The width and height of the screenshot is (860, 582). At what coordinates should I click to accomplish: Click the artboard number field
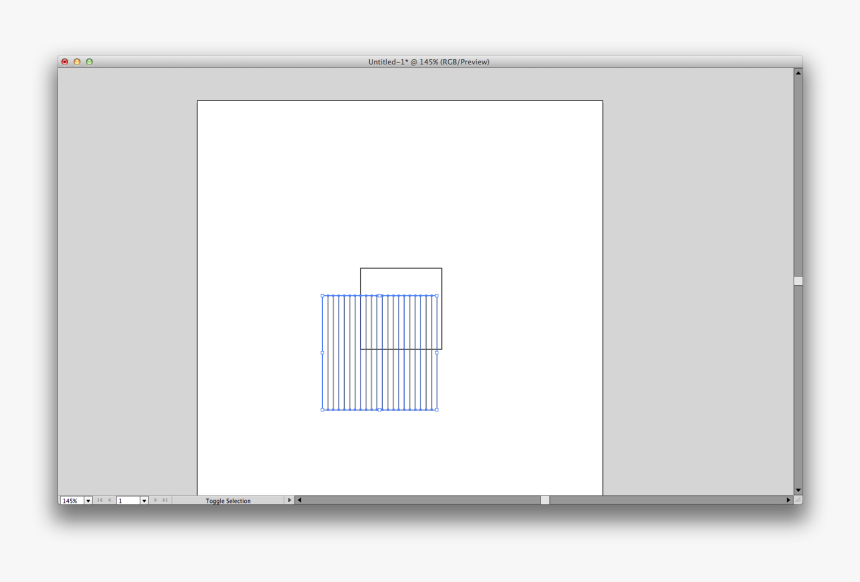(127, 500)
